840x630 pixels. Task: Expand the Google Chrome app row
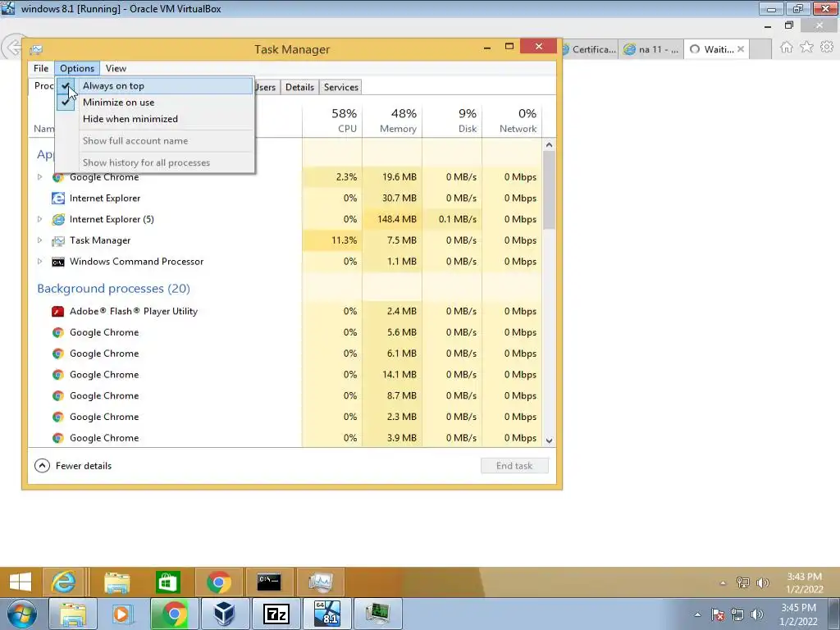tap(39, 177)
